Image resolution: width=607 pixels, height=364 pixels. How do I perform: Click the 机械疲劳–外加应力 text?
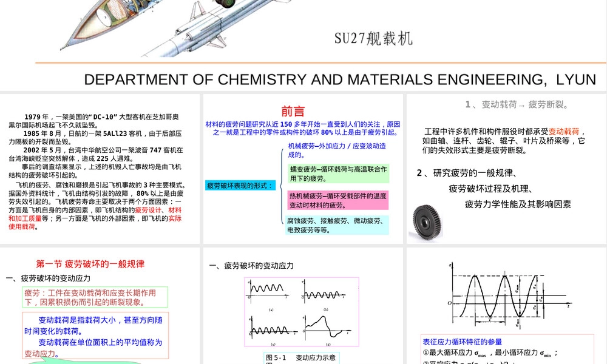pos(337,150)
